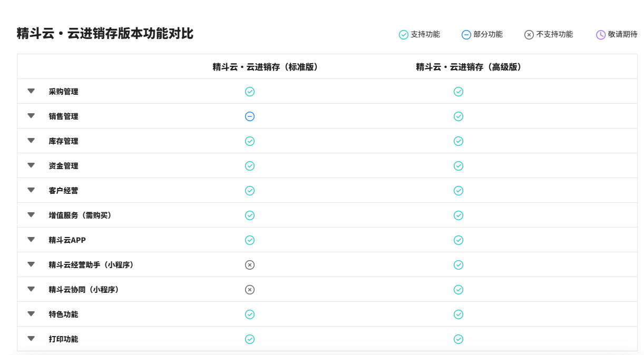Click the 敬请期待 clock legend icon
This screenshot has height=355, width=644.
click(x=600, y=34)
